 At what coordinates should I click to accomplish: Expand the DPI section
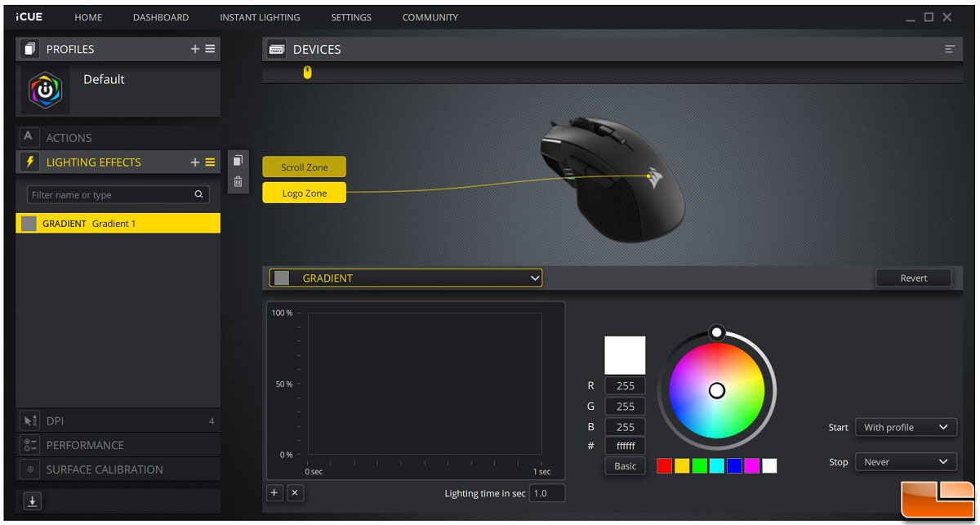point(118,421)
